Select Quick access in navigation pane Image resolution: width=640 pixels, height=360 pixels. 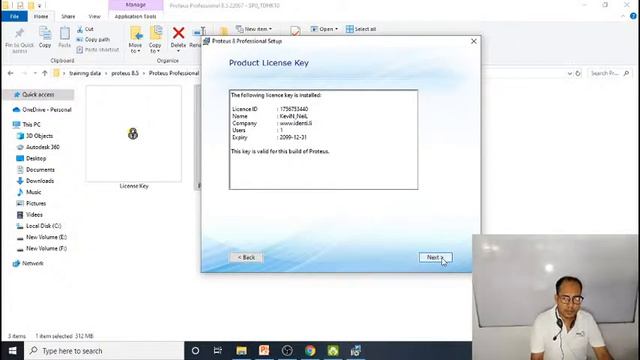point(38,95)
